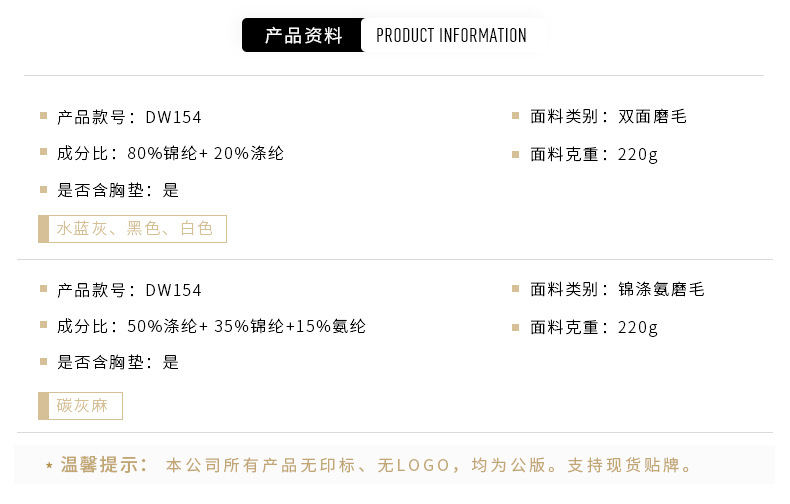Click the 锦涤氨磨毛 fabric type text
Viewport: 790px width, 504px height.
tap(661, 290)
